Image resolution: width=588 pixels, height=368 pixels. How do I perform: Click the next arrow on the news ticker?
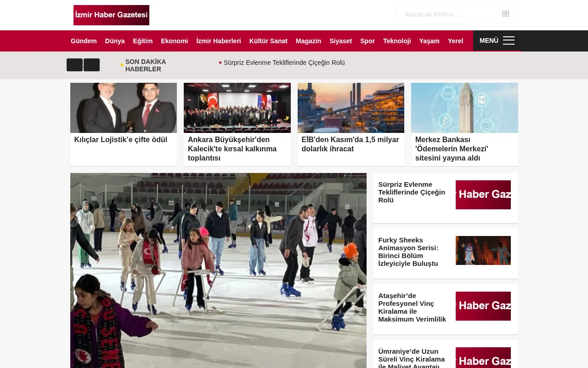[x=92, y=65]
